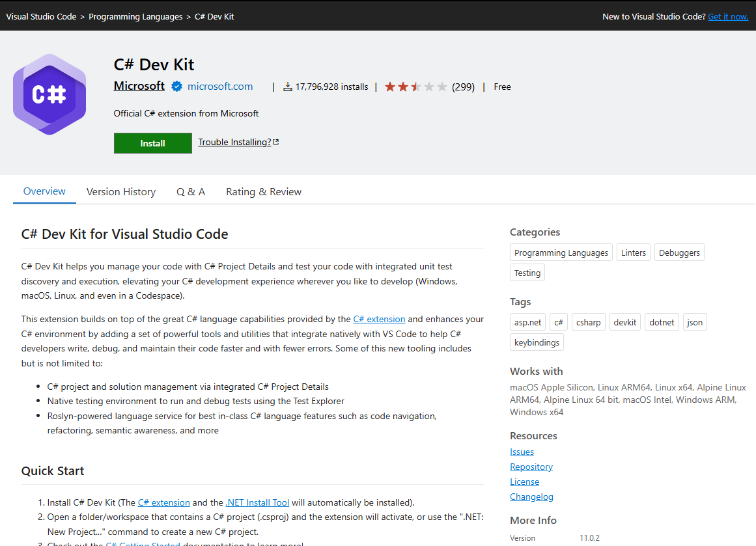The image size is (756, 546).
Task: Open the Trouble Installing? link
Action: click(234, 142)
